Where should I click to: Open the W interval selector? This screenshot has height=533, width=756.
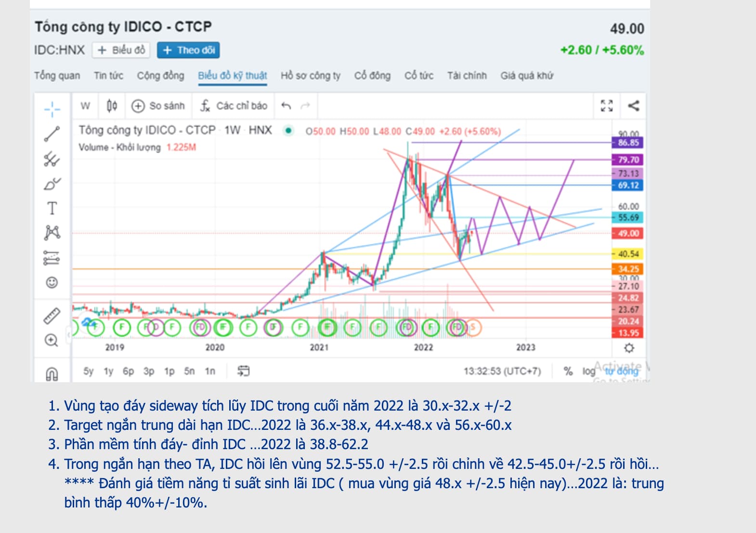(85, 106)
